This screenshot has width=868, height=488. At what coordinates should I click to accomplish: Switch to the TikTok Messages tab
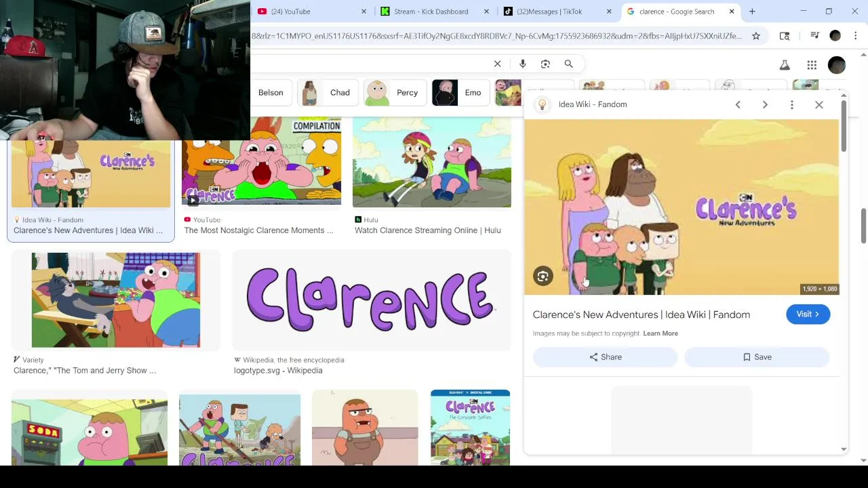[x=549, y=12]
